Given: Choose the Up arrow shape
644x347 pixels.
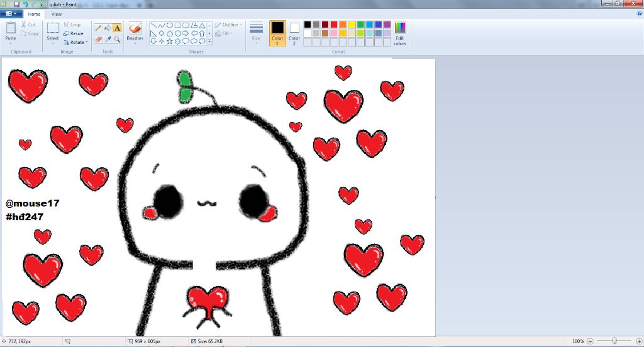Looking at the screenshot, I should coord(202,33).
